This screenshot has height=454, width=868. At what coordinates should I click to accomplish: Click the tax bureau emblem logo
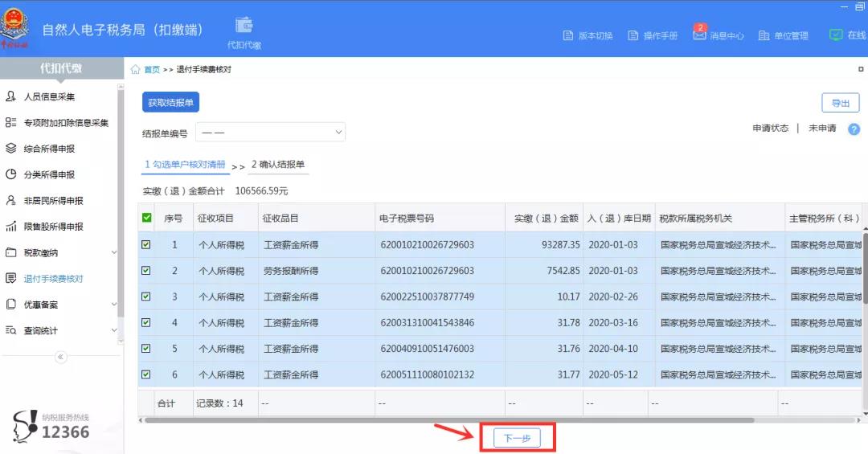tap(15, 27)
